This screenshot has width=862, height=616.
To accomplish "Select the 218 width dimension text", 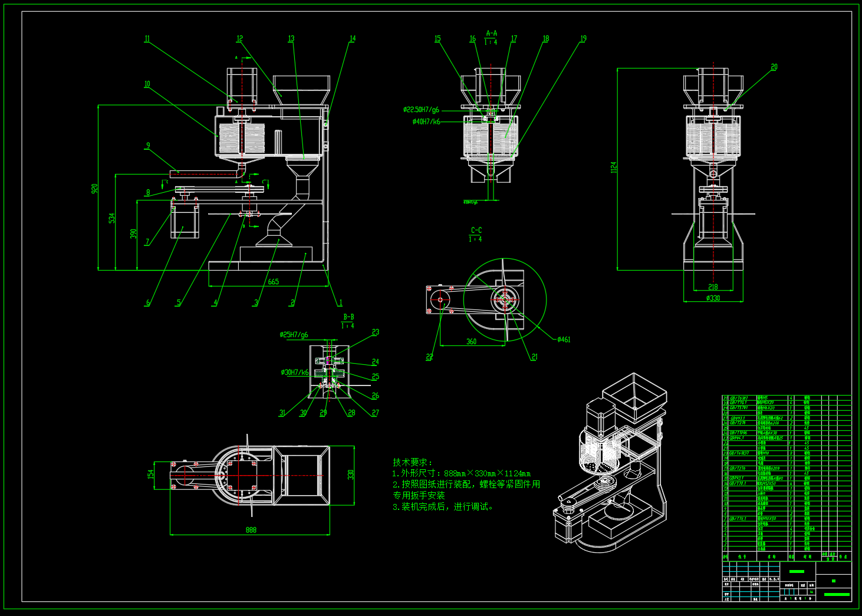I will pyautogui.click(x=713, y=287).
